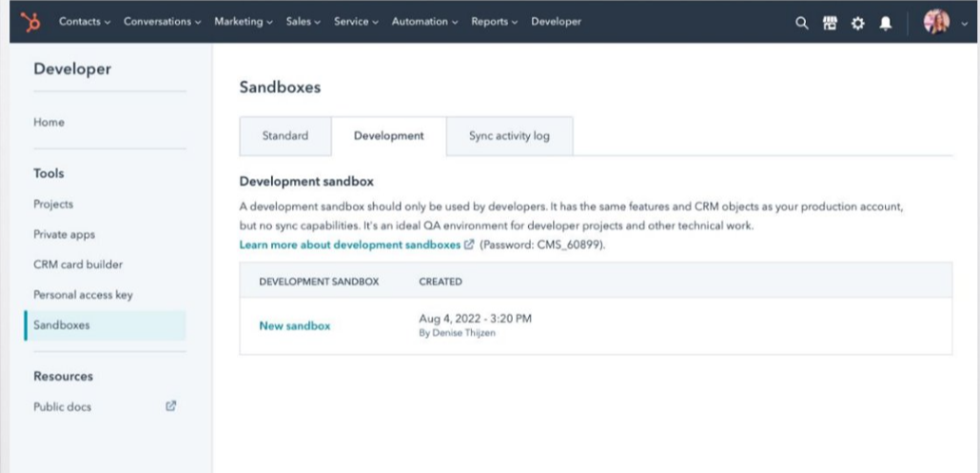Open Personal access key in sidebar
This screenshot has width=980, height=473.
tap(83, 295)
